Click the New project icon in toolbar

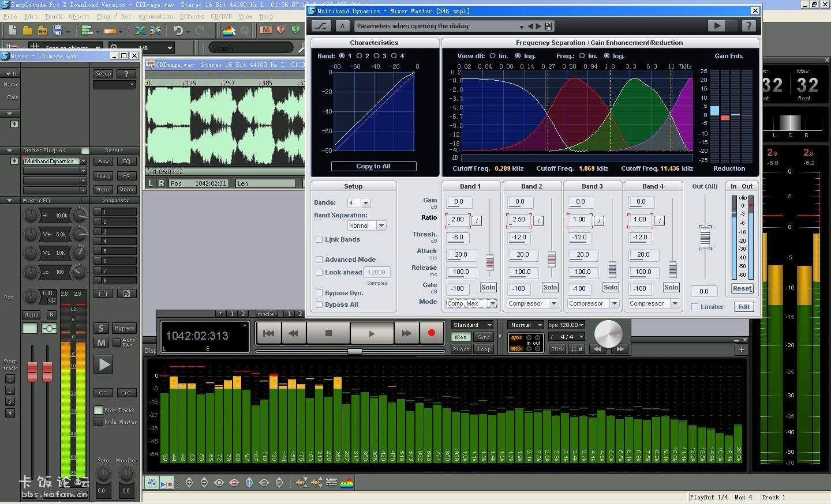(x=12, y=30)
